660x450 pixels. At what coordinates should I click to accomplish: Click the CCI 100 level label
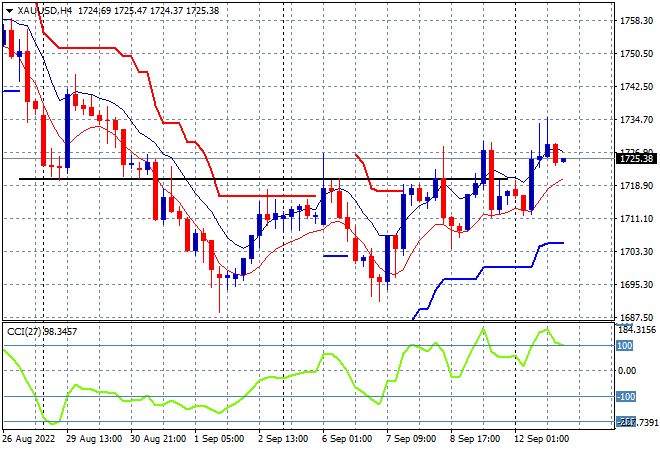[624, 346]
